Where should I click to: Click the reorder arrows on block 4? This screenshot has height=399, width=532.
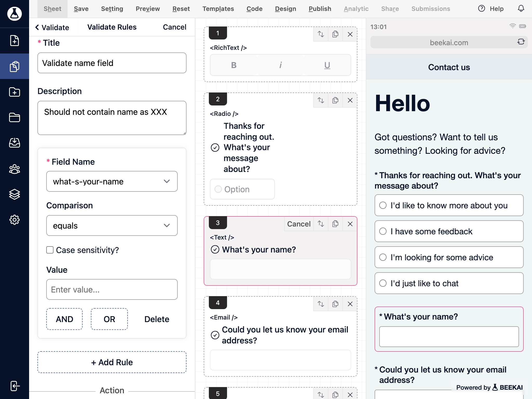click(321, 304)
